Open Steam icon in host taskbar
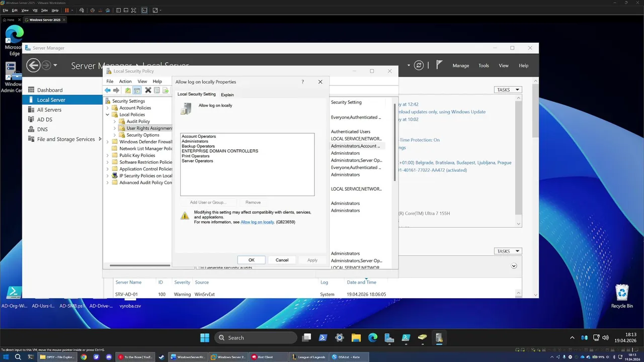 click(161, 357)
